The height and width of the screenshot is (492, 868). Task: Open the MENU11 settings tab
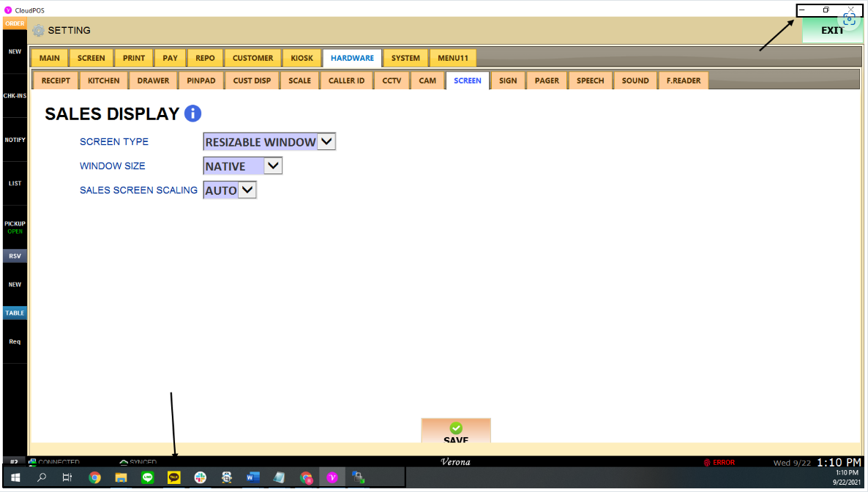click(453, 58)
